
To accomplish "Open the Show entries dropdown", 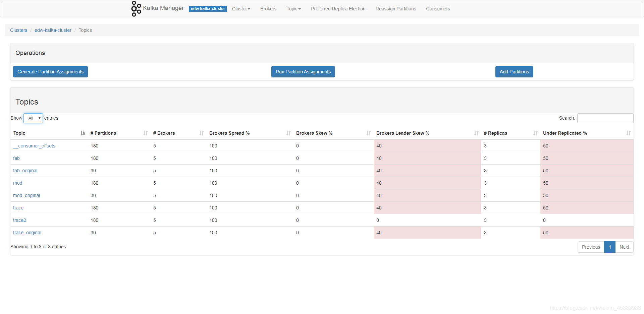I will (x=33, y=118).
